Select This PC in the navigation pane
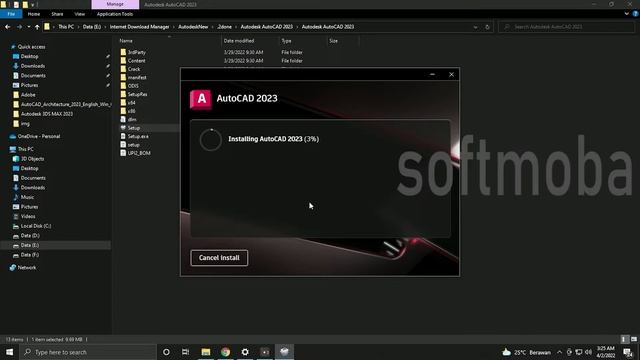 [x=25, y=149]
